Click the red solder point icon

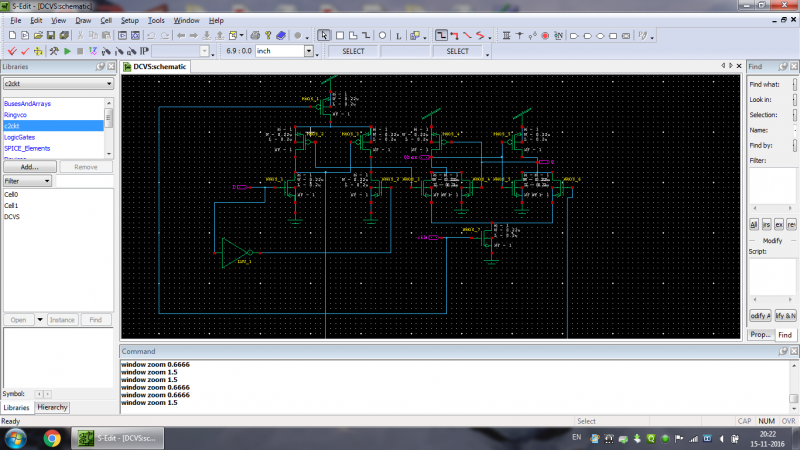545,36
